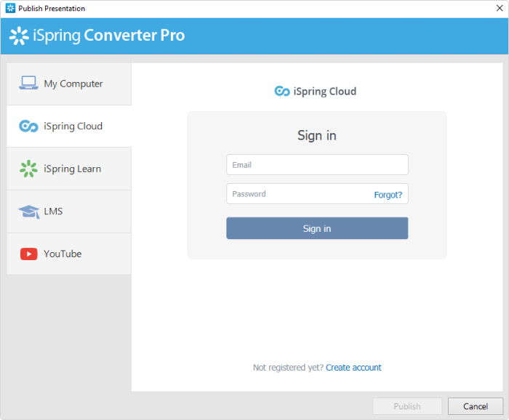Open the My Computer tab
This screenshot has height=420, width=509.
pyautogui.click(x=69, y=84)
